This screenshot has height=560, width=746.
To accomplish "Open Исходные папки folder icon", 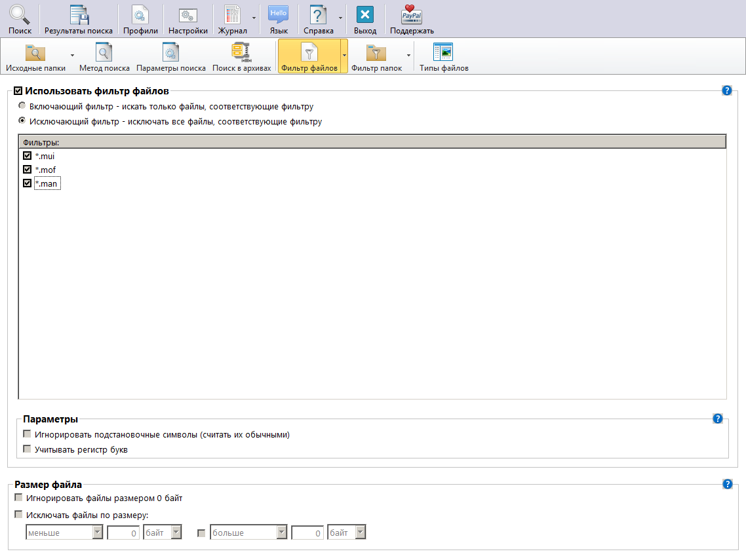I will tap(35, 53).
